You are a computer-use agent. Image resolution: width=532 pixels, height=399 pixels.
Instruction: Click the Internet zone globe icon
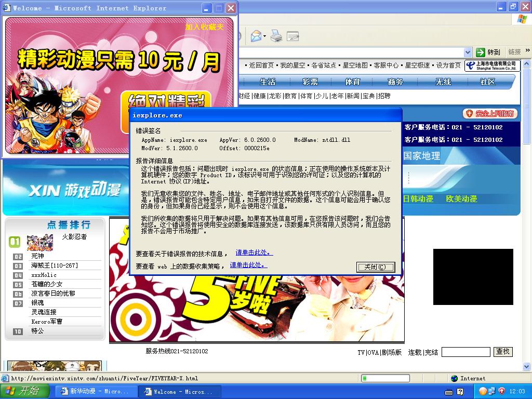click(x=454, y=378)
